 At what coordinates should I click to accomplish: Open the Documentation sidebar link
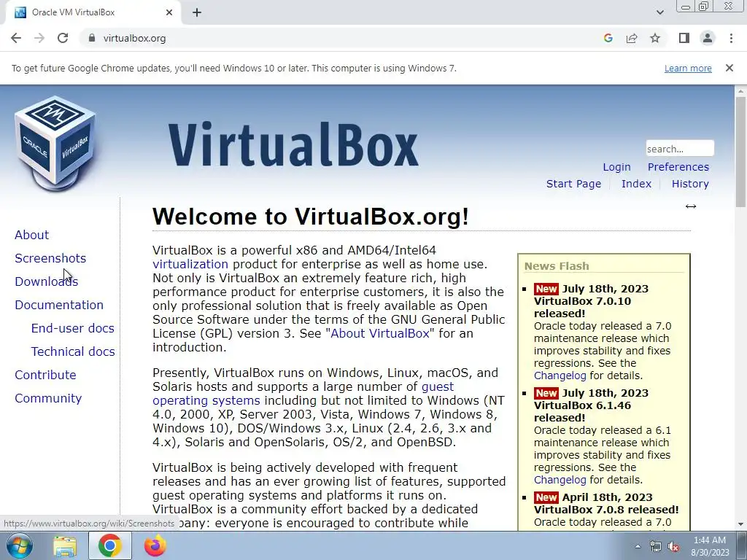pos(59,305)
